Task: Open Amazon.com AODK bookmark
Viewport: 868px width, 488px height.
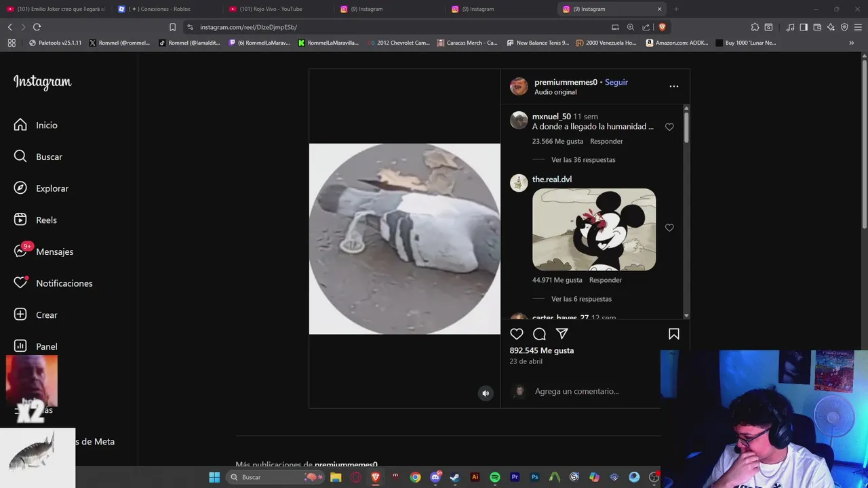Action: pyautogui.click(x=677, y=43)
